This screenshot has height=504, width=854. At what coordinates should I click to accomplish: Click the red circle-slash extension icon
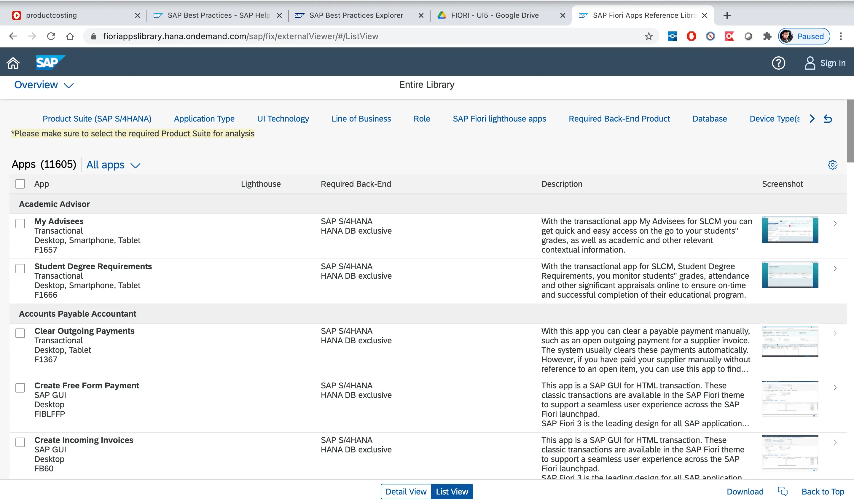tap(710, 36)
